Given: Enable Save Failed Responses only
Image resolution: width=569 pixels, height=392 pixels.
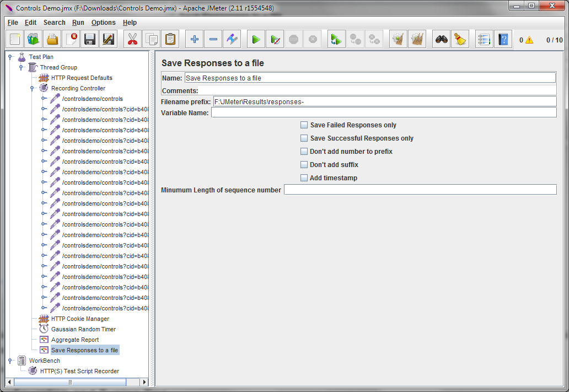Looking at the screenshot, I should (x=304, y=125).
